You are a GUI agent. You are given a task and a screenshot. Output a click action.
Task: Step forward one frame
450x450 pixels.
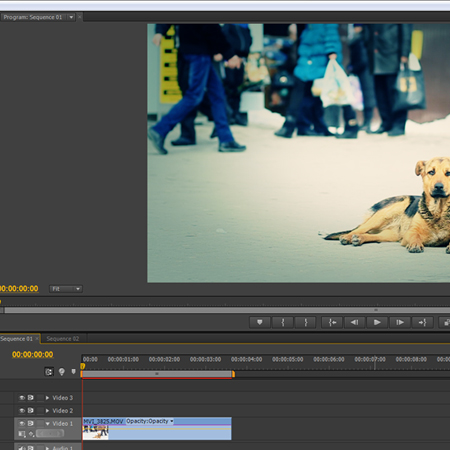click(x=400, y=322)
